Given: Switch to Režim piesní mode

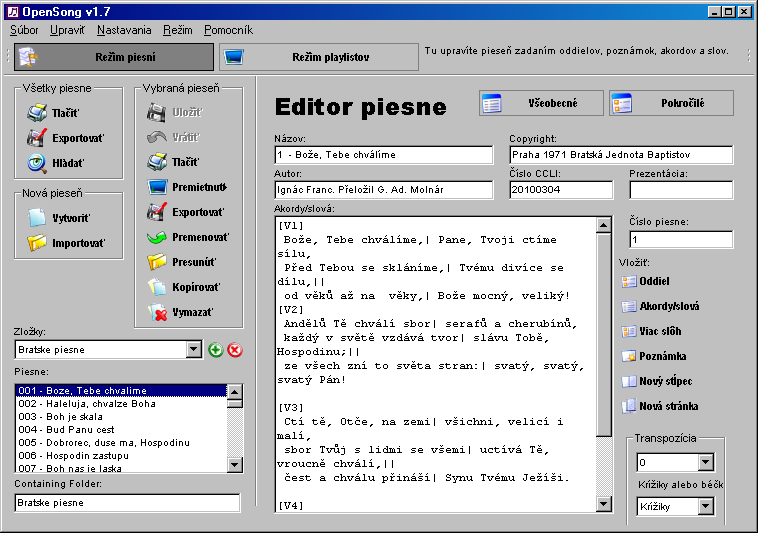Looking at the screenshot, I should point(114,57).
